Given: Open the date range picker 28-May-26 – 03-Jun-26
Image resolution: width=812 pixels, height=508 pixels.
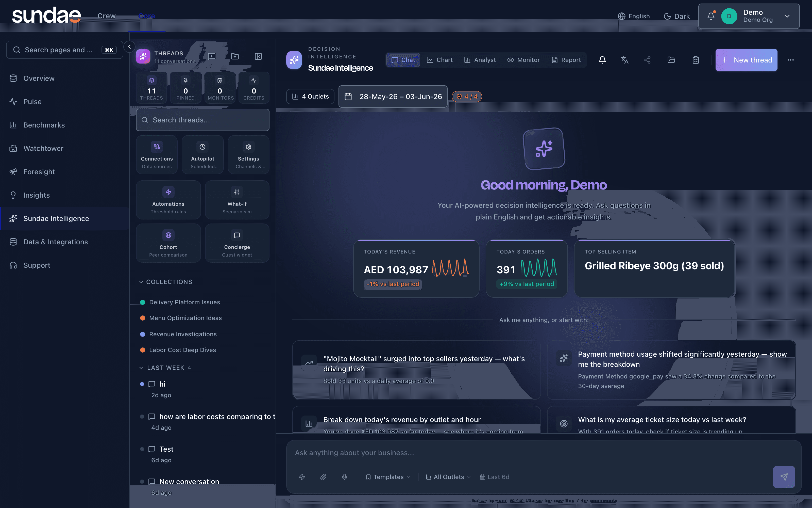Looking at the screenshot, I should tap(393, 97).
